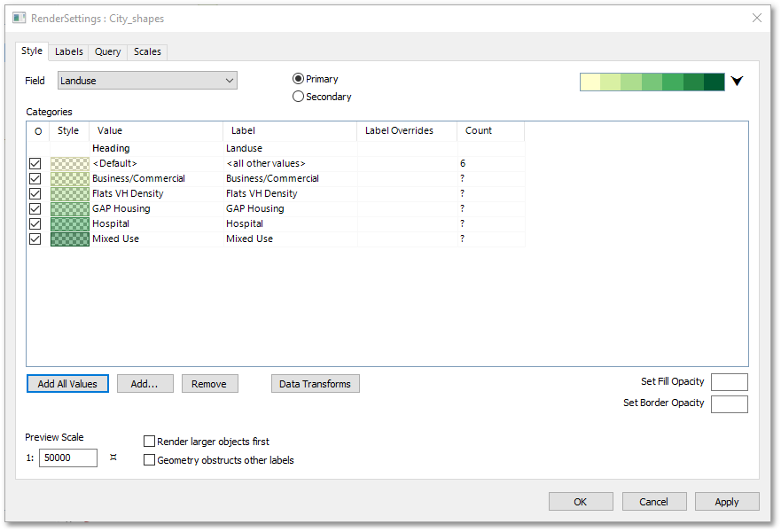Click the Mixed Use count cell

[x=490, y=239]
